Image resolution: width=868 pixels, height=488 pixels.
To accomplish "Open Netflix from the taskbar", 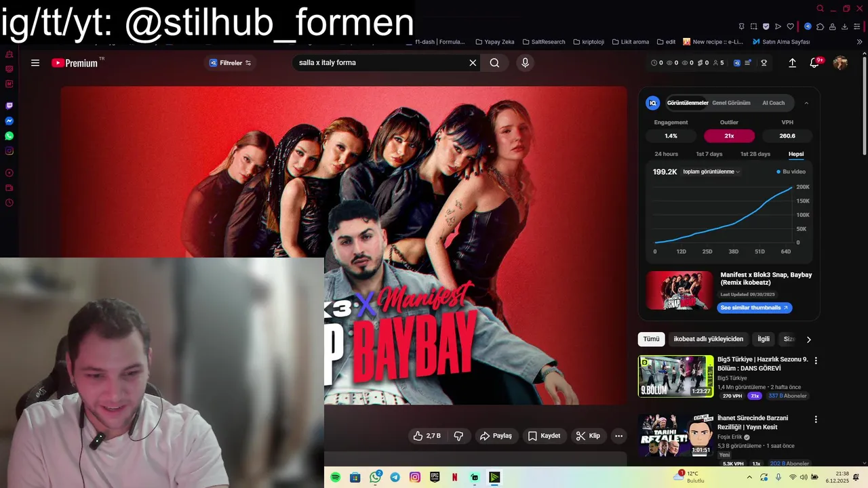I will 454,477.
